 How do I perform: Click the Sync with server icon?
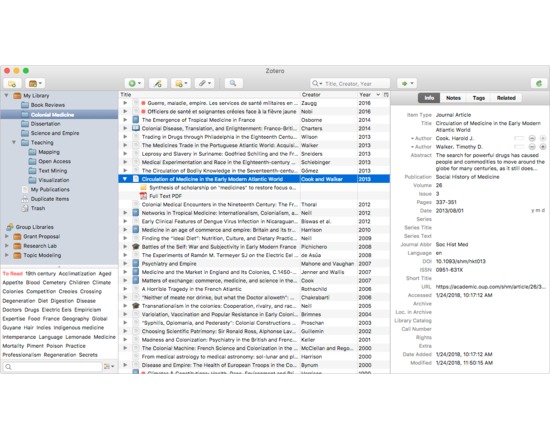click(x=539, y=84)
